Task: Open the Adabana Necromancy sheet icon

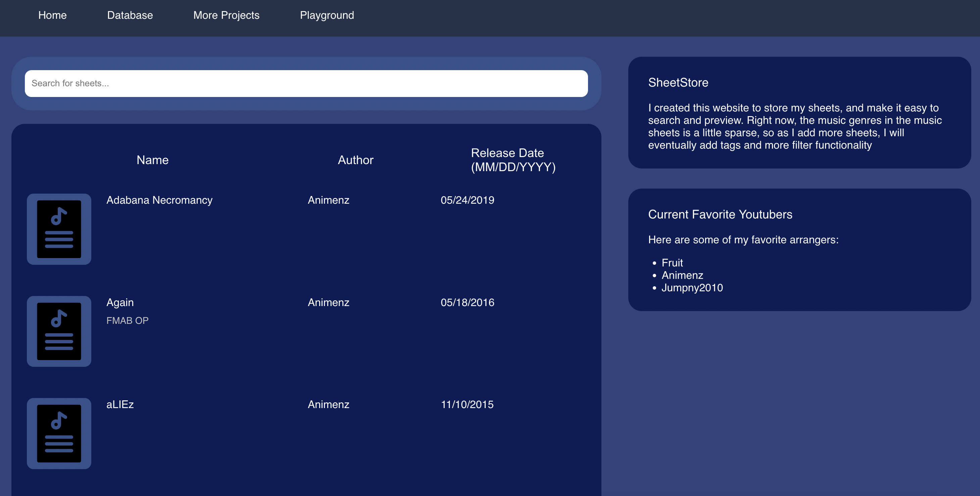Action: tap(59, 229)
